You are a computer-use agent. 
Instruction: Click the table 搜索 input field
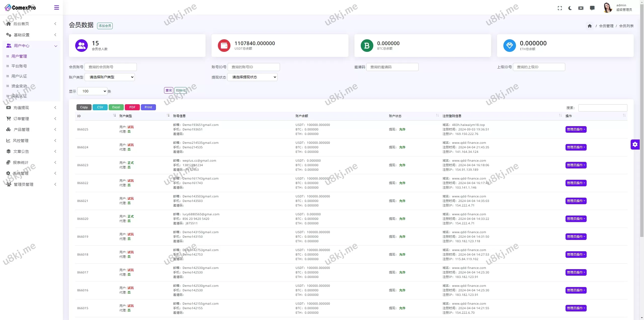[602, 108]
